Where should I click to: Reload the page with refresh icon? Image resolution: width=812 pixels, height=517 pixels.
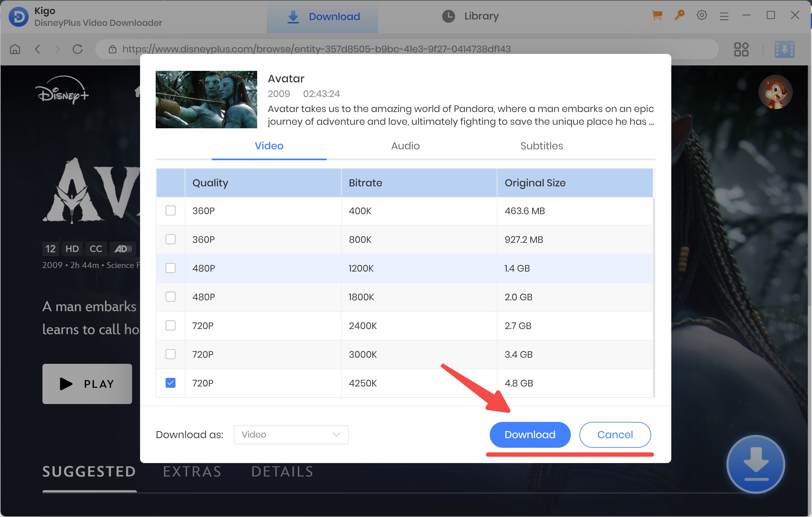coord(78,49)
